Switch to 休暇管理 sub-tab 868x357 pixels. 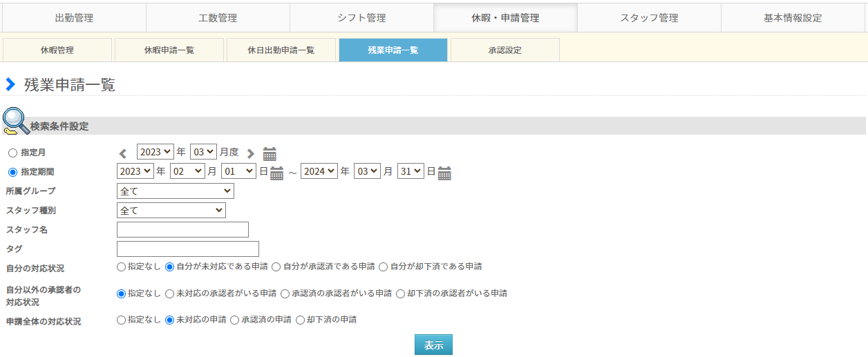click(x=57, y=50)
